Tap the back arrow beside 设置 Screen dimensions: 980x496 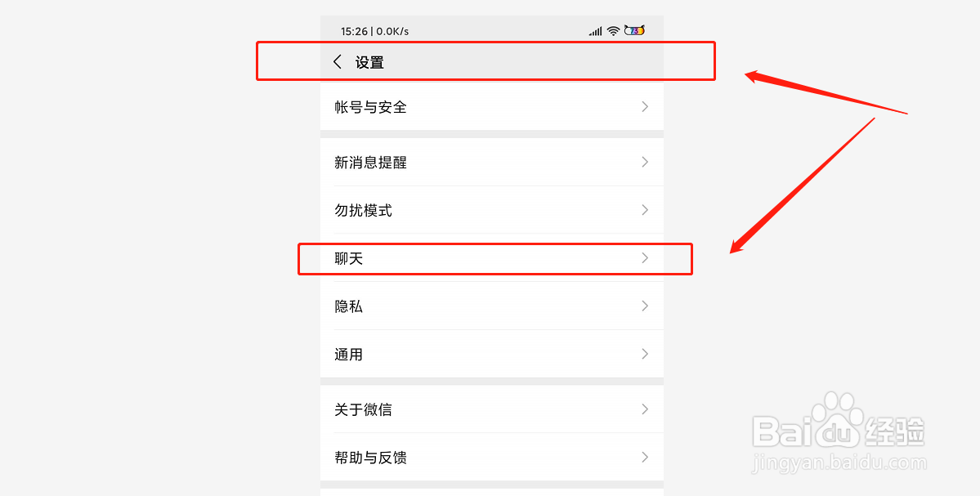click(x=338, y=60)
